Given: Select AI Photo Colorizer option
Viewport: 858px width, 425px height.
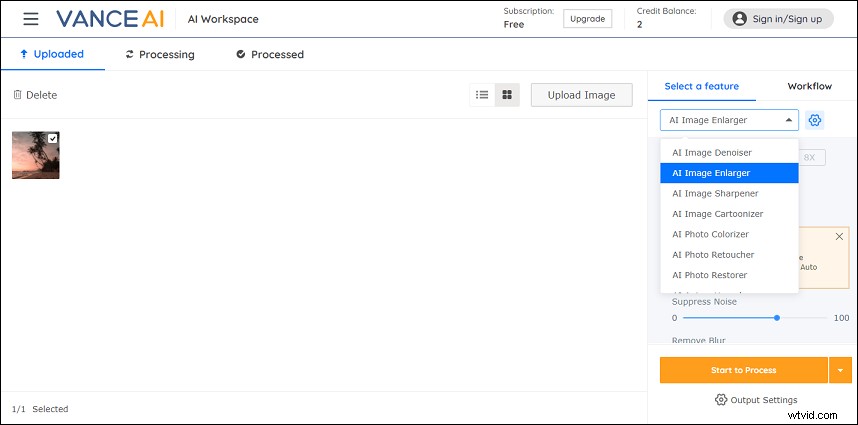Looking at the screenshot, I should pos(712,234).
